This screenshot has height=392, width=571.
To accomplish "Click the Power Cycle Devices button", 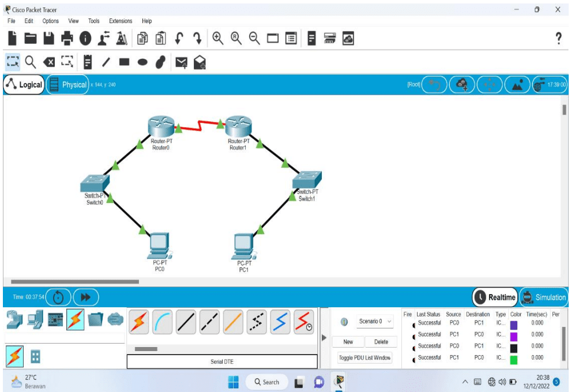I will 58,297.
